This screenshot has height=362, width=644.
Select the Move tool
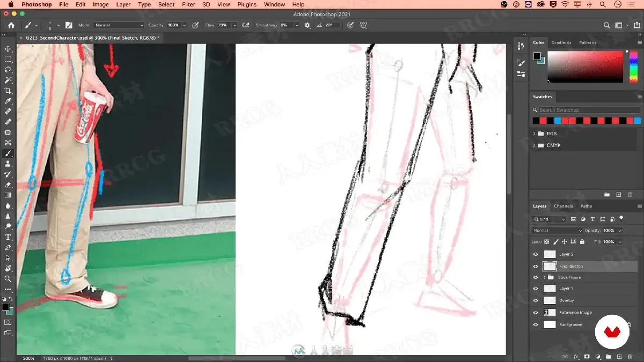point(8,49)
